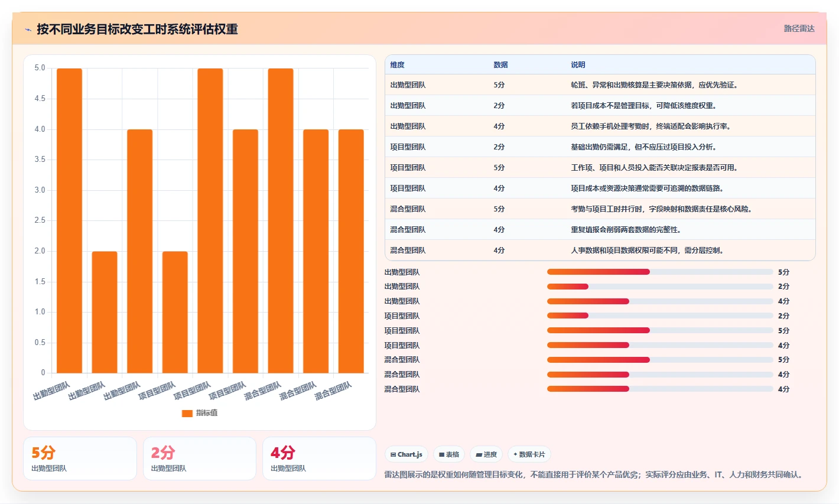Select the row reading 重复填报会削弱两套数据
839x504 pixels.
pos(600,230)
